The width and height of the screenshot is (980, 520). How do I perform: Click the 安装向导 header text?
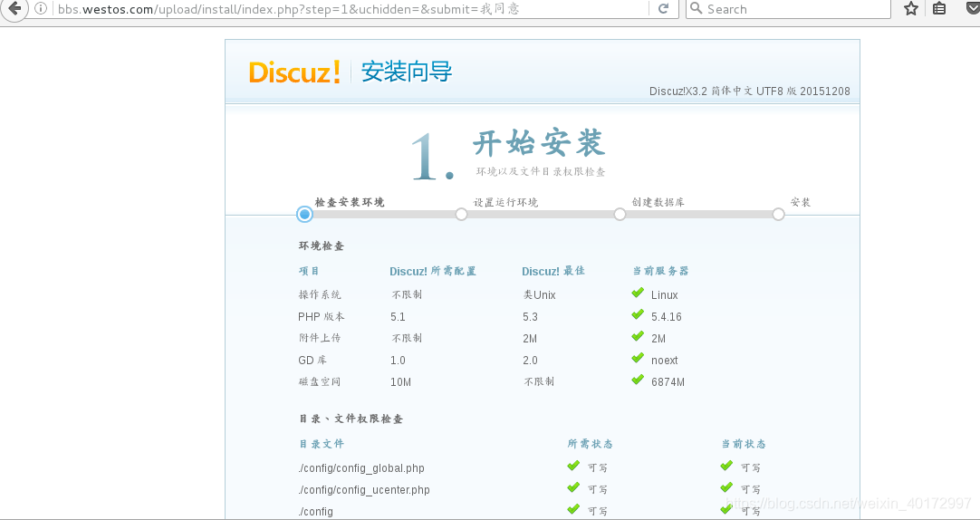[407, 72]
